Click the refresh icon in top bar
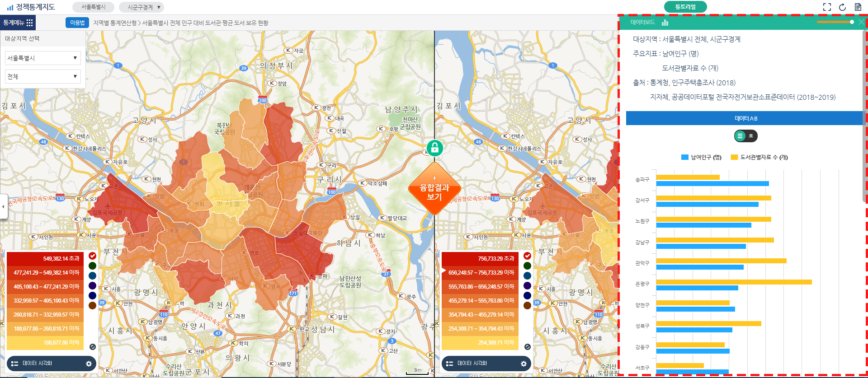 coord(842,7)
